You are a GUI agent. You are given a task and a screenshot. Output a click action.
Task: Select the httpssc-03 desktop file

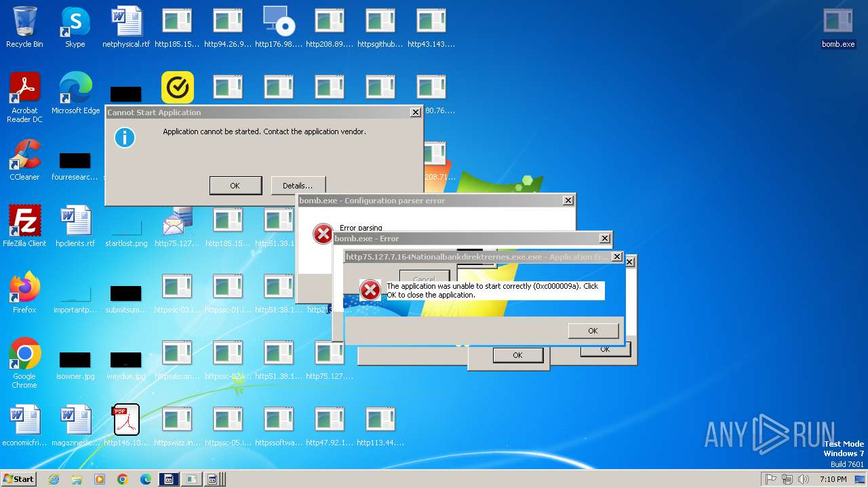(x=177, y=293)
